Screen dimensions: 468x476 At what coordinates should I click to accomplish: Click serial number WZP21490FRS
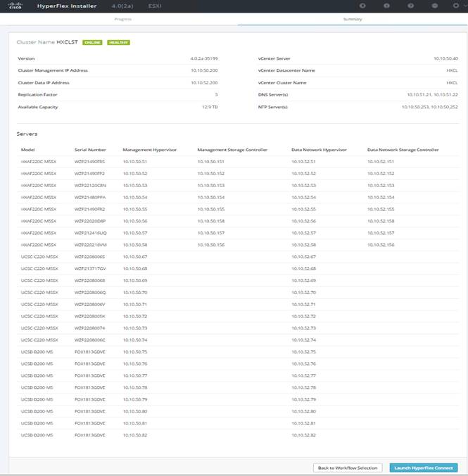click(89, 162)
